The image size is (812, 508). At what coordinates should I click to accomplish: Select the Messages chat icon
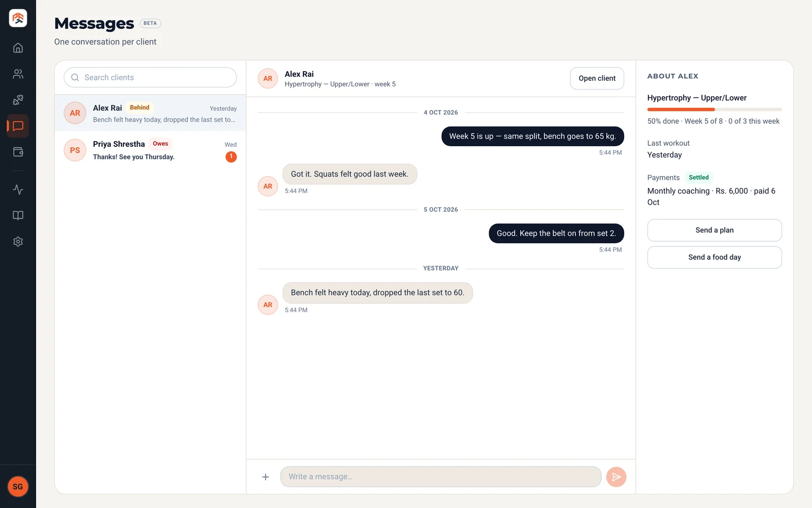(x=18, y=126)
